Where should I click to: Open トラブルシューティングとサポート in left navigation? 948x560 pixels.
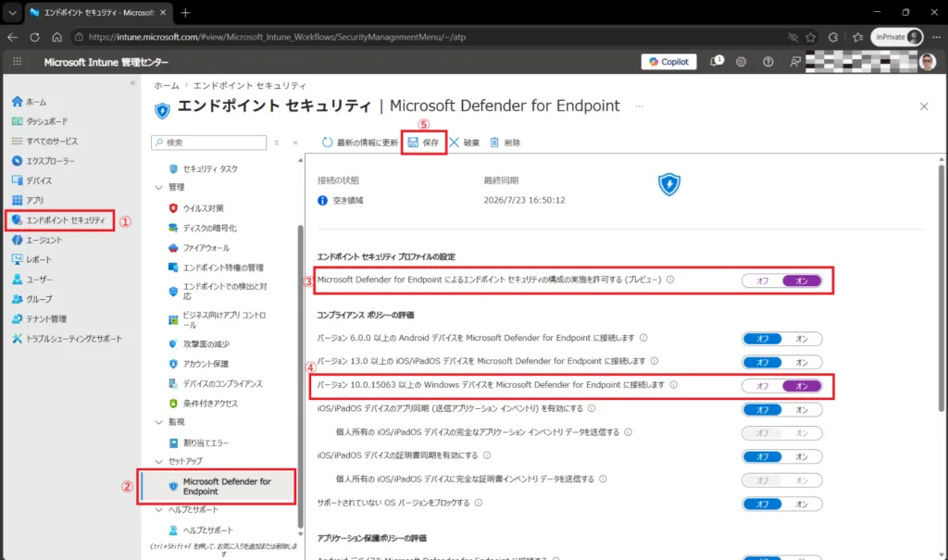67,339
